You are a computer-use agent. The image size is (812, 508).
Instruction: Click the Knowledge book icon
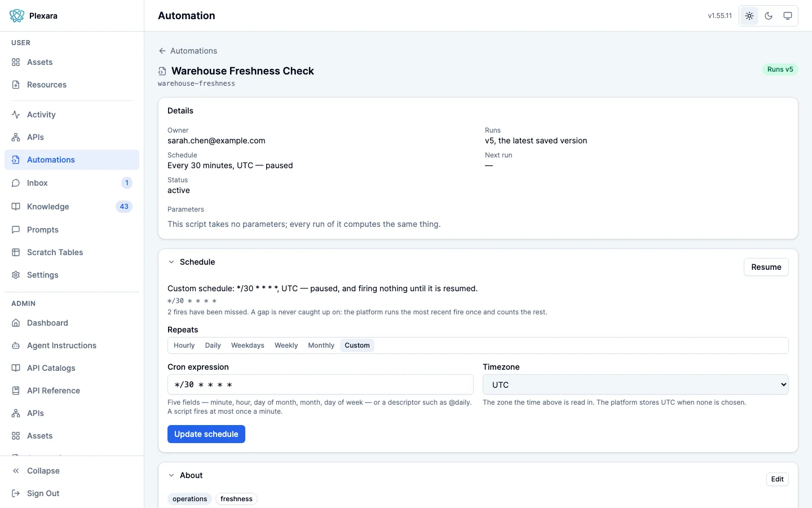point(16,207)
